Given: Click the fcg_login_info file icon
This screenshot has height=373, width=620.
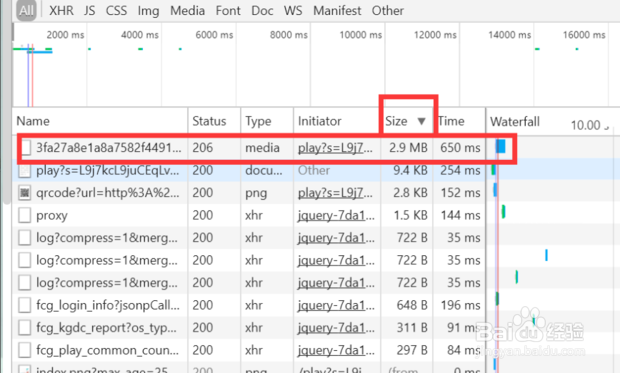Looking at the screenshot, I should coord(25,305).
